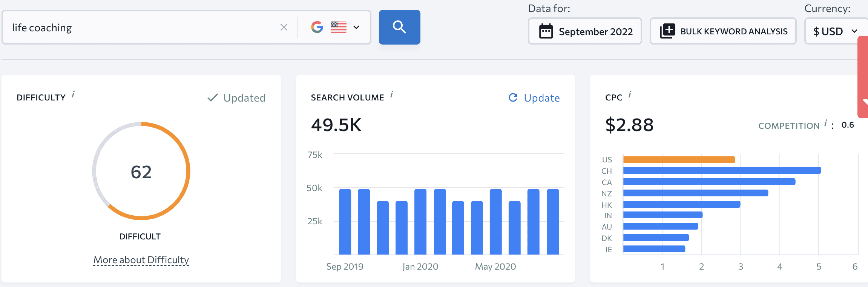Click the difficulty score circle showing 62
Viewport: 868px width, 287px height.
[x=141, y=171]
